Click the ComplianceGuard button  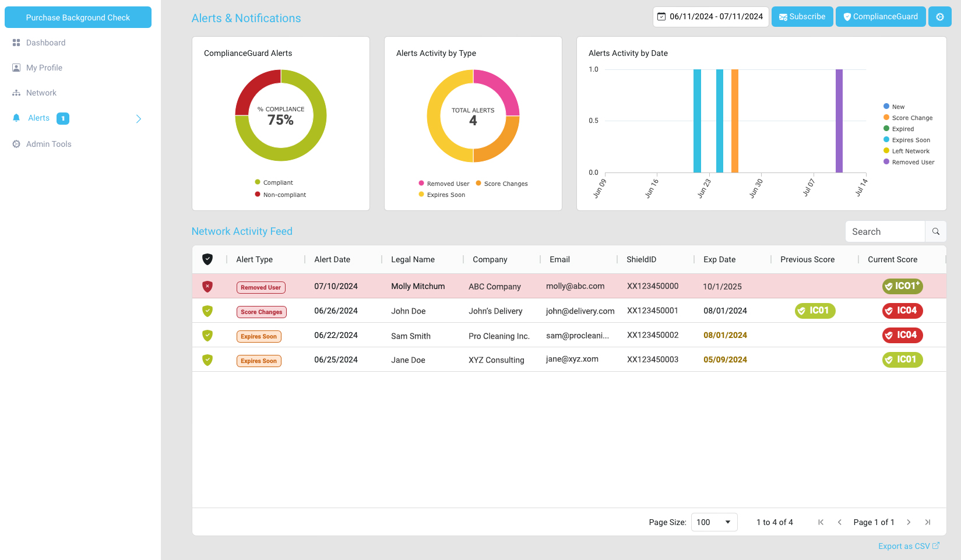click(x=881, y=17)
